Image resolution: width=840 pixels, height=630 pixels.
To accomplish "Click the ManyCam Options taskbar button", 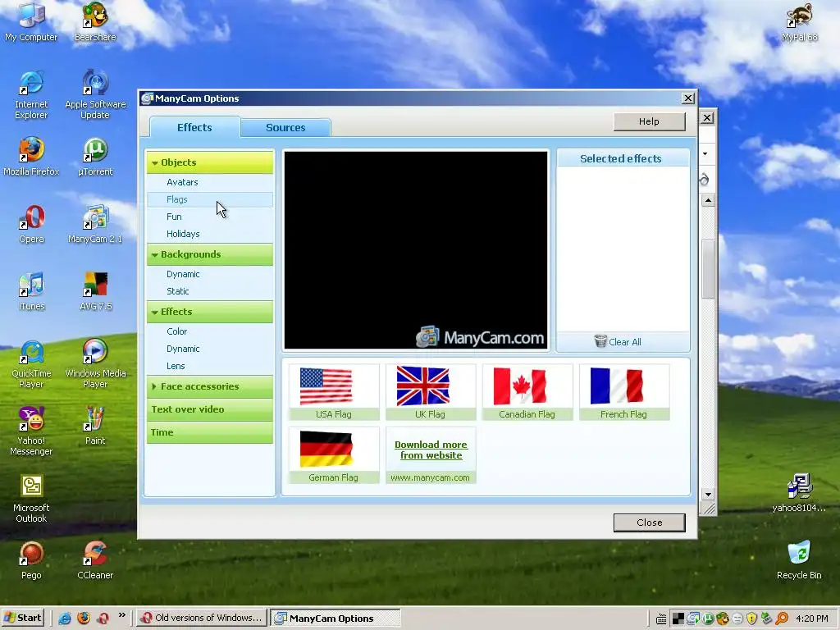I will [x=335, y=618].
